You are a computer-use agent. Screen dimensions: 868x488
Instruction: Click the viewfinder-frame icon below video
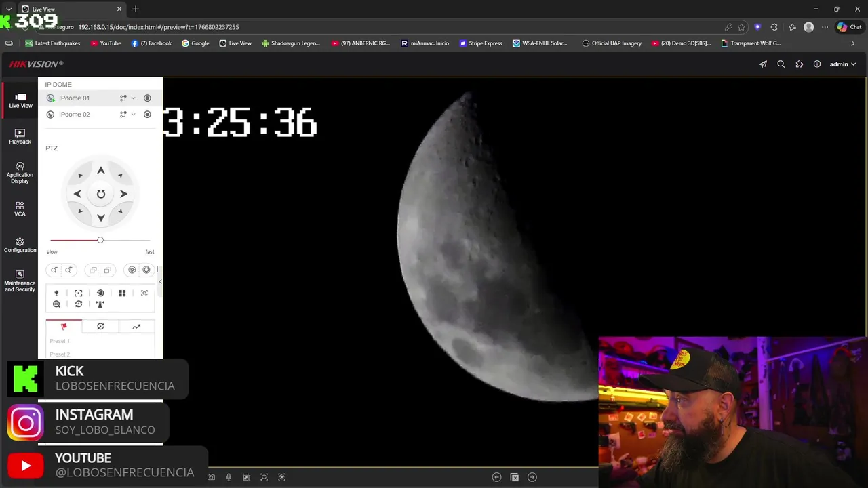[264, 477]
